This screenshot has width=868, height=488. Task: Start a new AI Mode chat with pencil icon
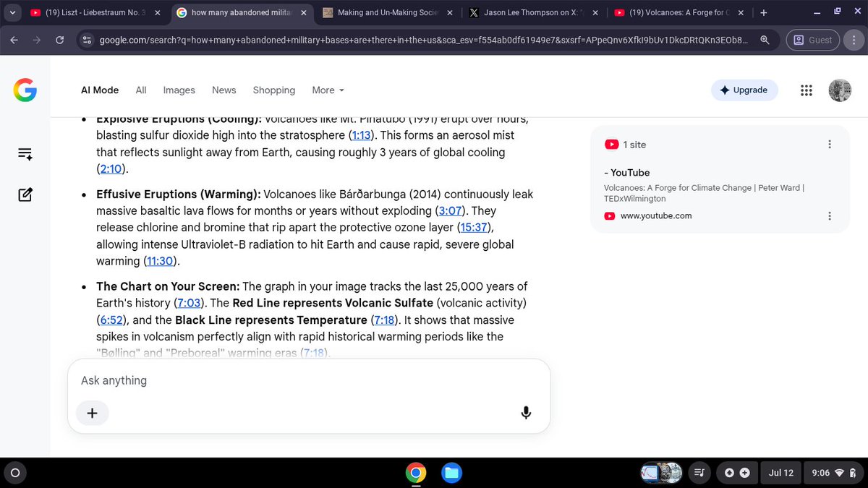(25, 194)
